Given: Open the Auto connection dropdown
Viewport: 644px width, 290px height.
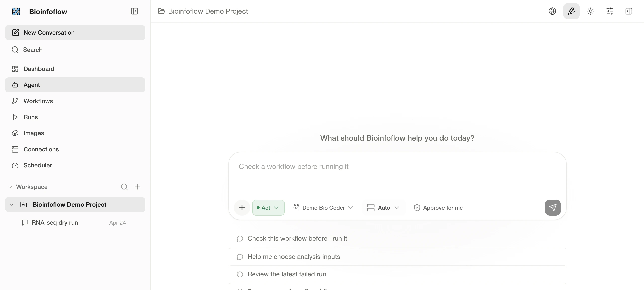Looking at the screenshot, I should click(383, 208).
